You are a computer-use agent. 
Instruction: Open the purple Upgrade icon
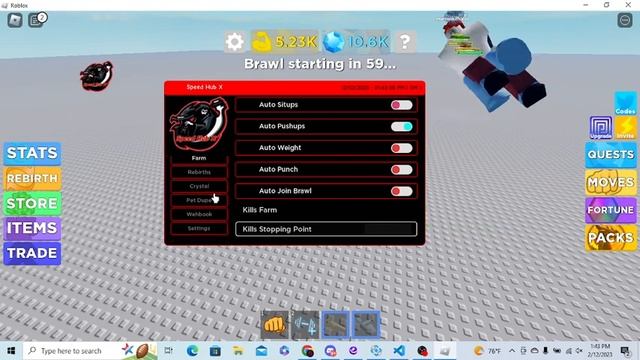coord(601,127)
